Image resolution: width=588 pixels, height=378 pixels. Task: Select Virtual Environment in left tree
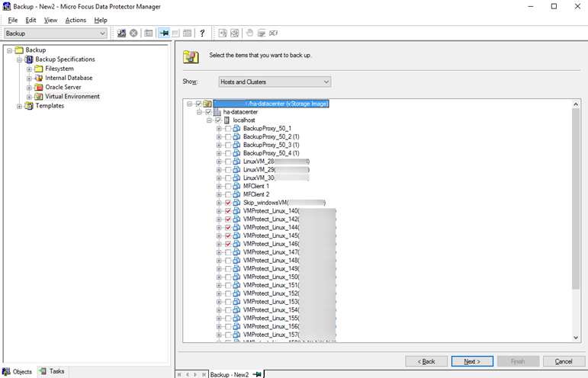72,97
